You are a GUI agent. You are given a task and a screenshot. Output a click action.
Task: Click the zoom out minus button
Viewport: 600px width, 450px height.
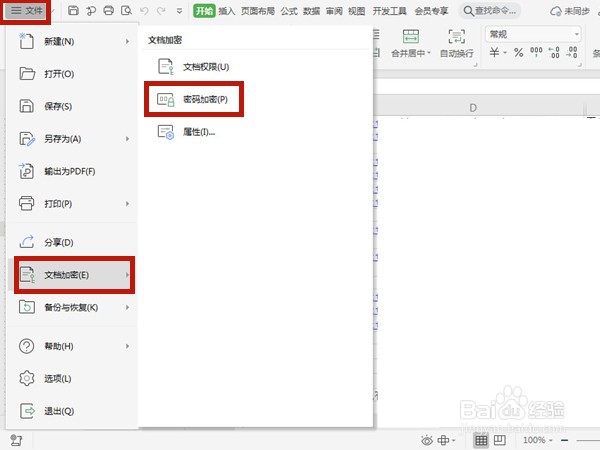pyautogui.click(x=564, y=440)
